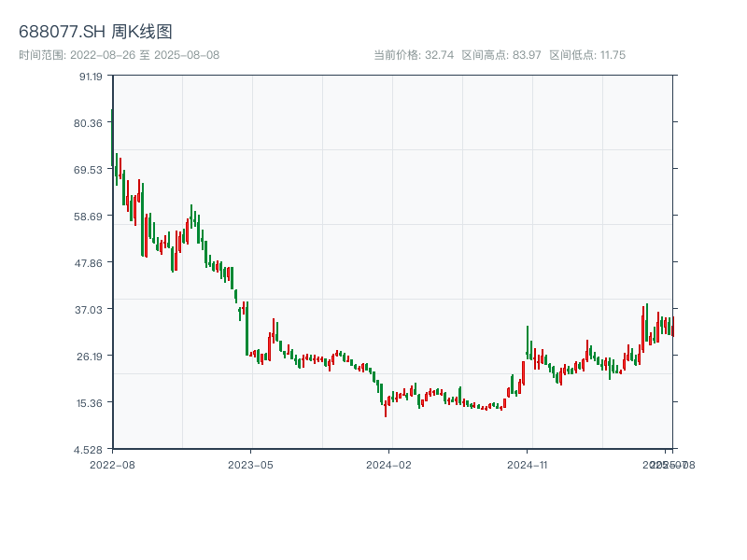
Task: Select the 2024-02 x-axis date marker
Action: point(389,464)
